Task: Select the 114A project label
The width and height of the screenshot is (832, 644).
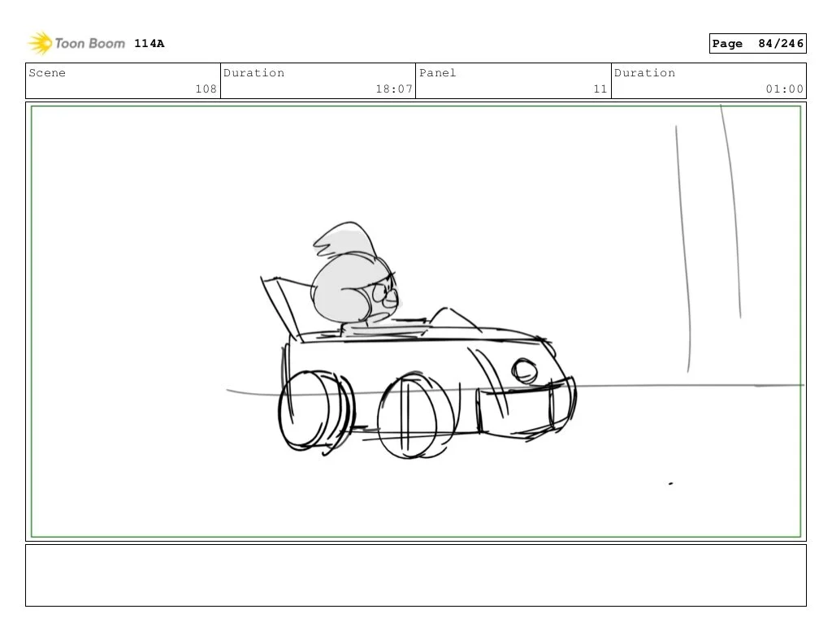Action: coord(149,44)
